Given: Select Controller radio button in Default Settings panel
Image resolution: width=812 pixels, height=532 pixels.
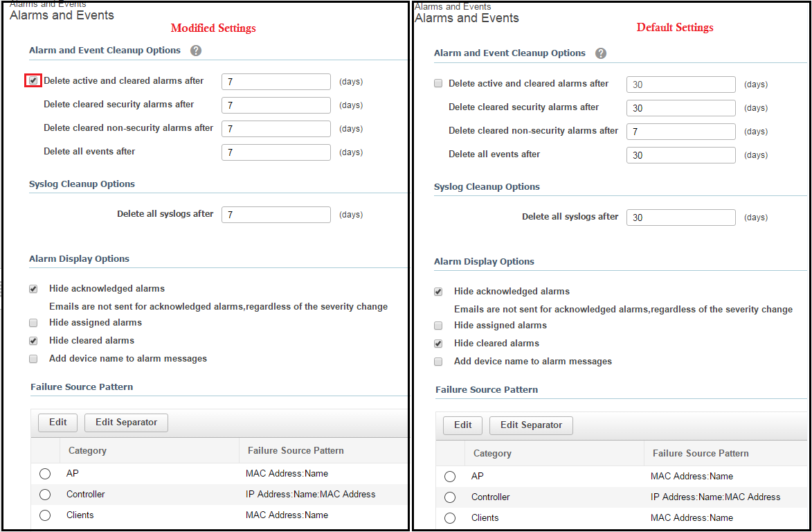Looking at the screenshot, I should (450, 497).
